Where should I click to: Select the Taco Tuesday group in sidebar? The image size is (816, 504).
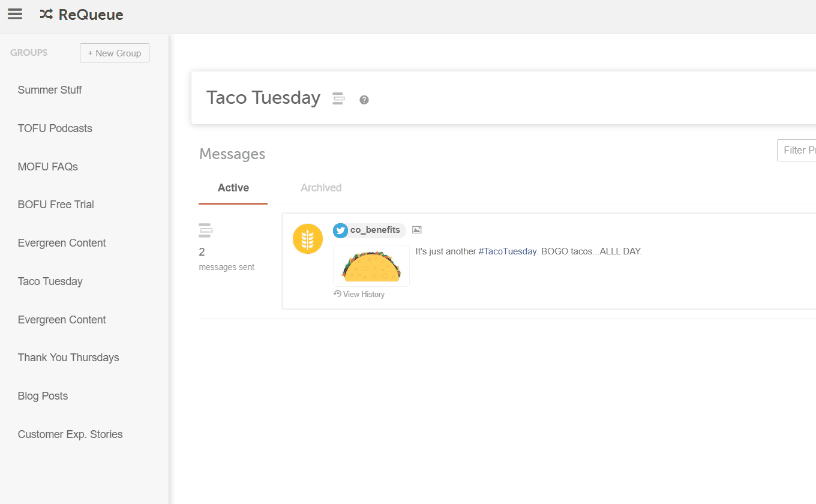click(50, 281)
